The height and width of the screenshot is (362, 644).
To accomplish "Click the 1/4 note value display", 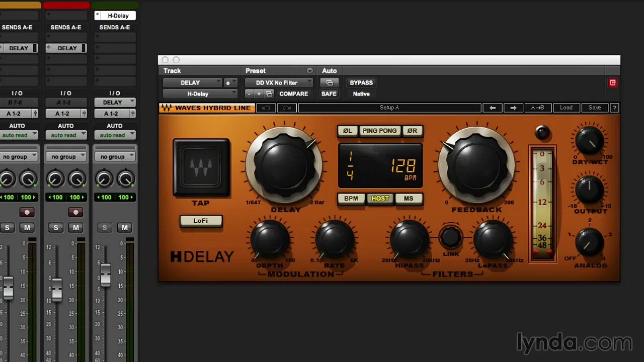I will coord(350,165).
